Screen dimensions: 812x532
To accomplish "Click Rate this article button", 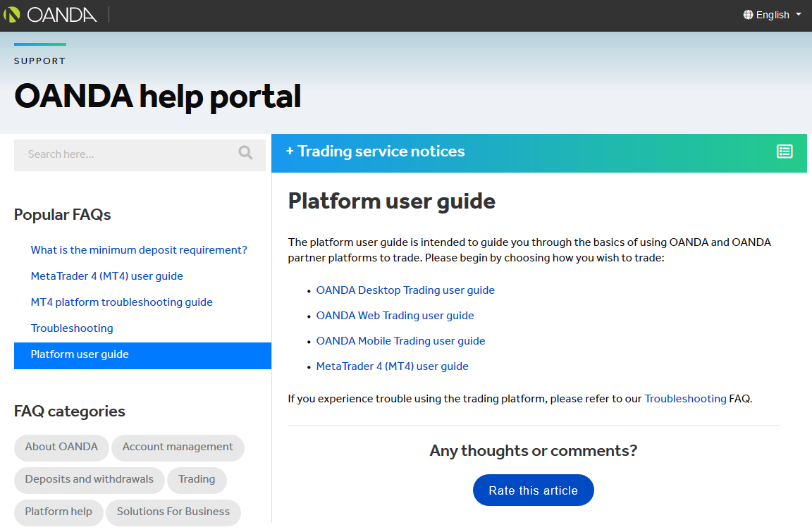I will click(534, 490).
